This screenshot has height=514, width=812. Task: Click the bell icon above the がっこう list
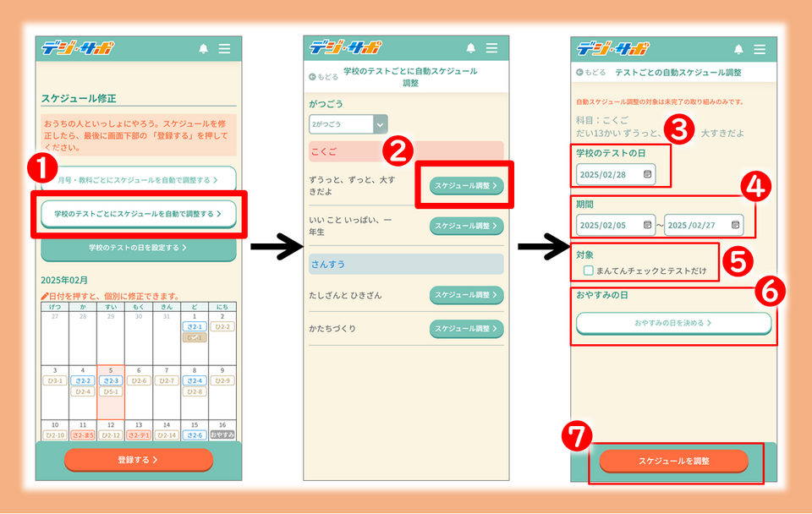pyautogui.click(x=470, y=48)
